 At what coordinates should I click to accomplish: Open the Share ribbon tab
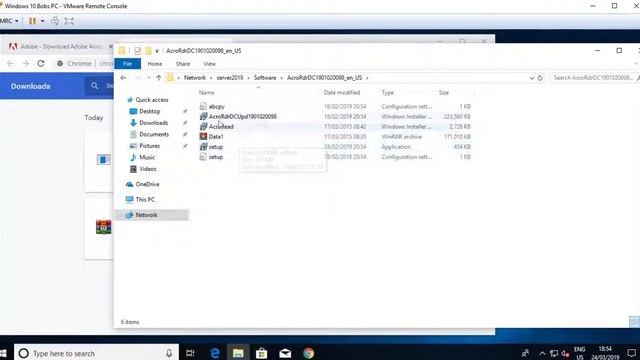tap(183, 64)
